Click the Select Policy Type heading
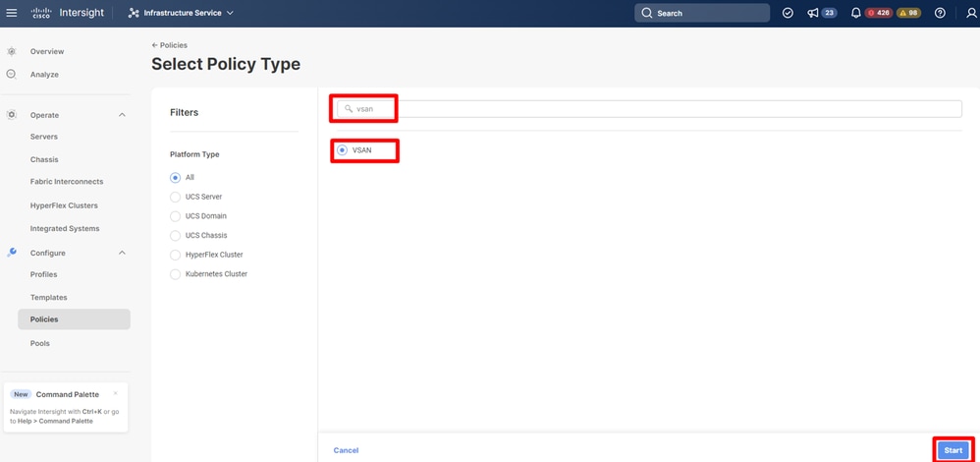Viewport: 980px width, 462px height. click(x=226, y=64)
